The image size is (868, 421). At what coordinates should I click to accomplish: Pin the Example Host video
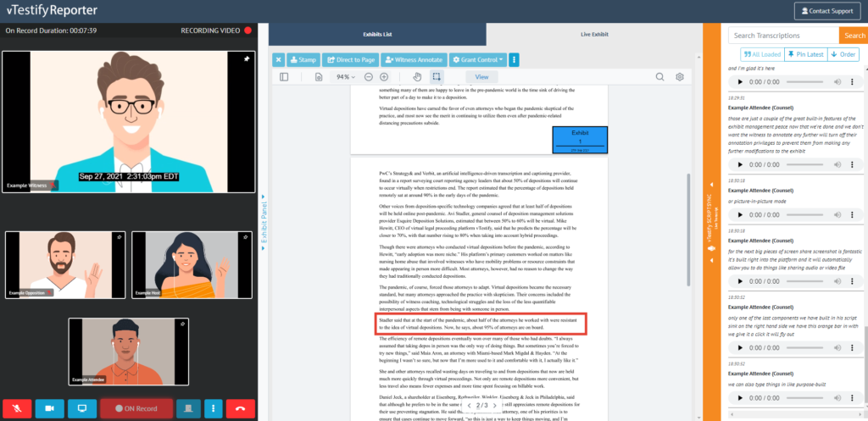point(245,237)
